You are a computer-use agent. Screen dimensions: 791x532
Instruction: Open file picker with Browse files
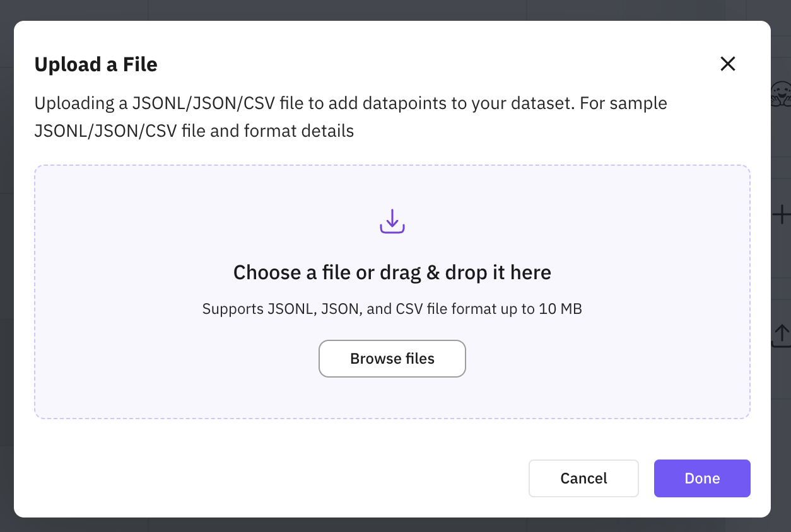point(392,359)
